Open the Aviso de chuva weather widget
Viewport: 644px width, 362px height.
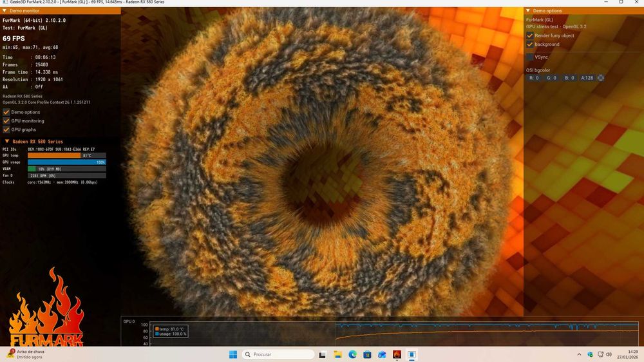coord(26,354)
